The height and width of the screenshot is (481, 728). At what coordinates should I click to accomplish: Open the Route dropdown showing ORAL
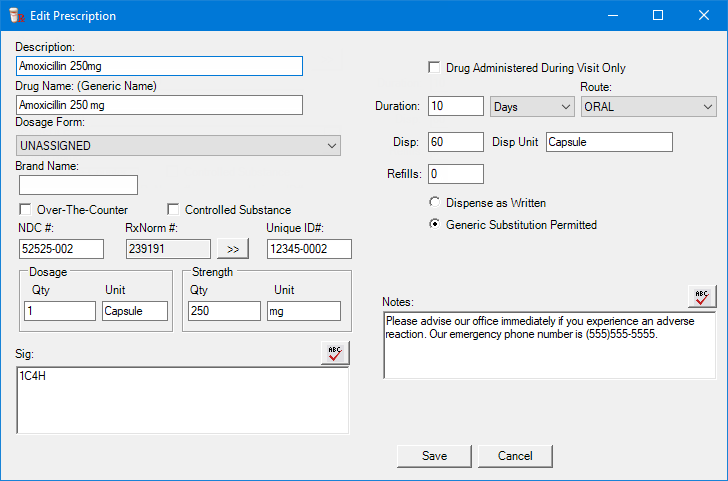[x=649, y=107]
